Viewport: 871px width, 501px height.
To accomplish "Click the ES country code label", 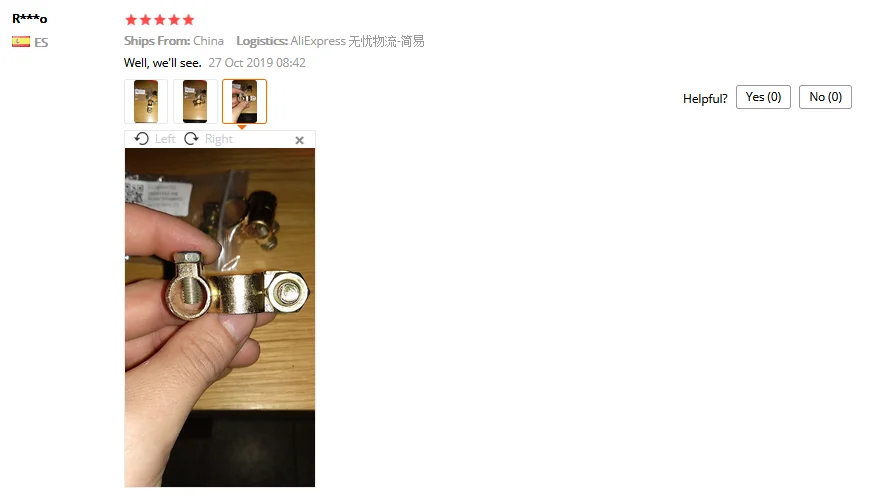I will [x=41, y=42].
